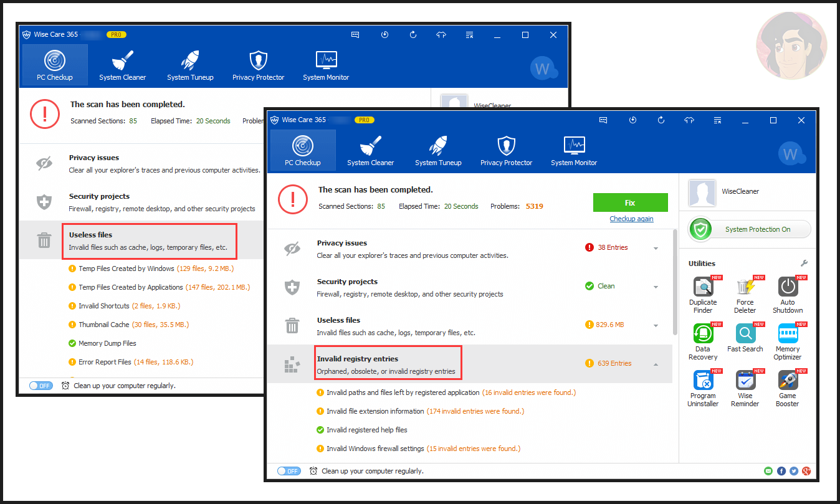
Task: Expand Useless files arrow in front window
Action: (x=656, y=326)
